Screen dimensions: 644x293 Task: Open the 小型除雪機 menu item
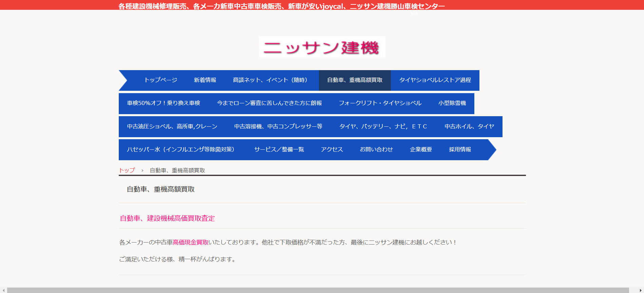pos(452,103)
